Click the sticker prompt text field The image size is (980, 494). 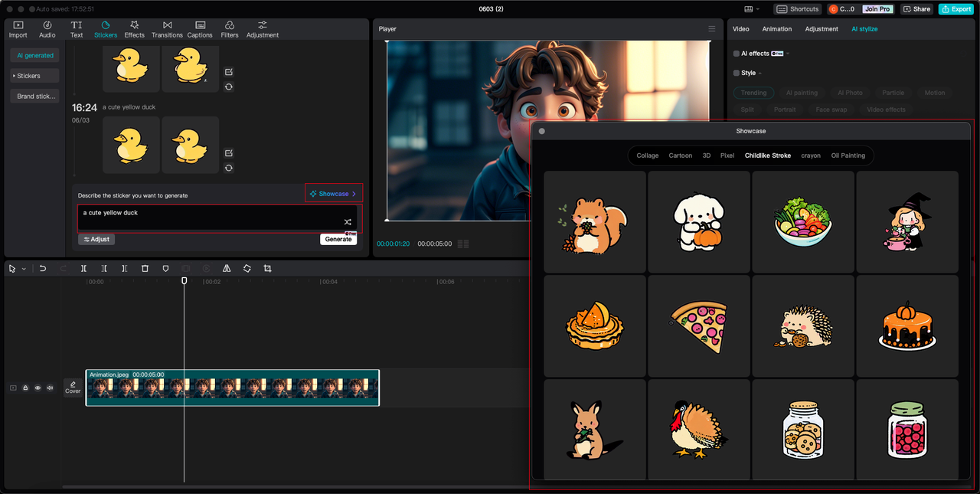tap(218, 218)
